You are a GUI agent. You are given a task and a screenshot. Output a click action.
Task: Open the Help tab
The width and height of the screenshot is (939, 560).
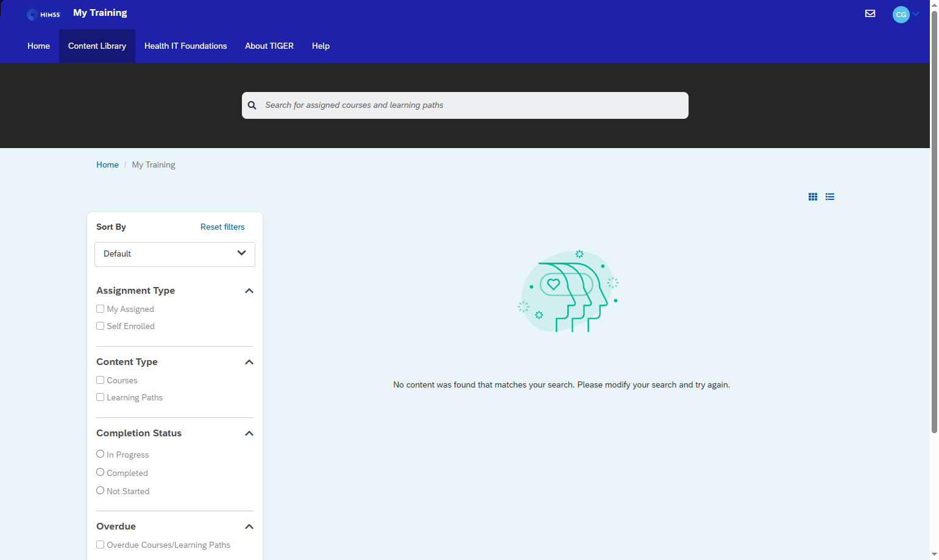[321, 46]
